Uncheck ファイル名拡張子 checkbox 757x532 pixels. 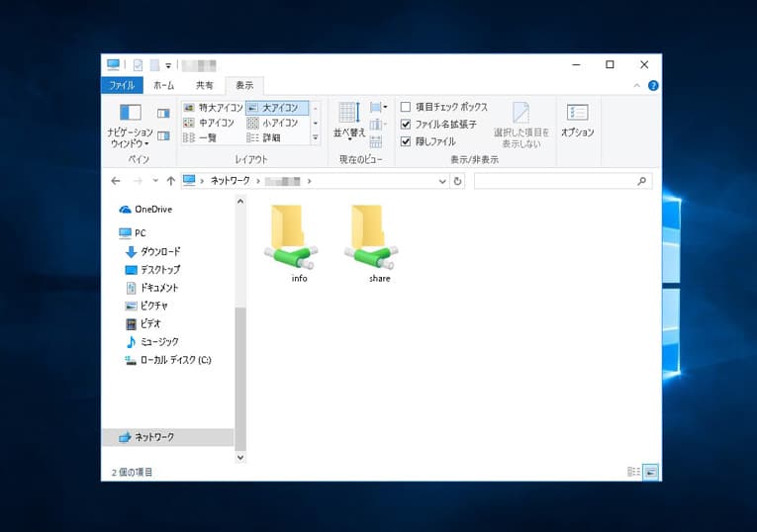406,125
